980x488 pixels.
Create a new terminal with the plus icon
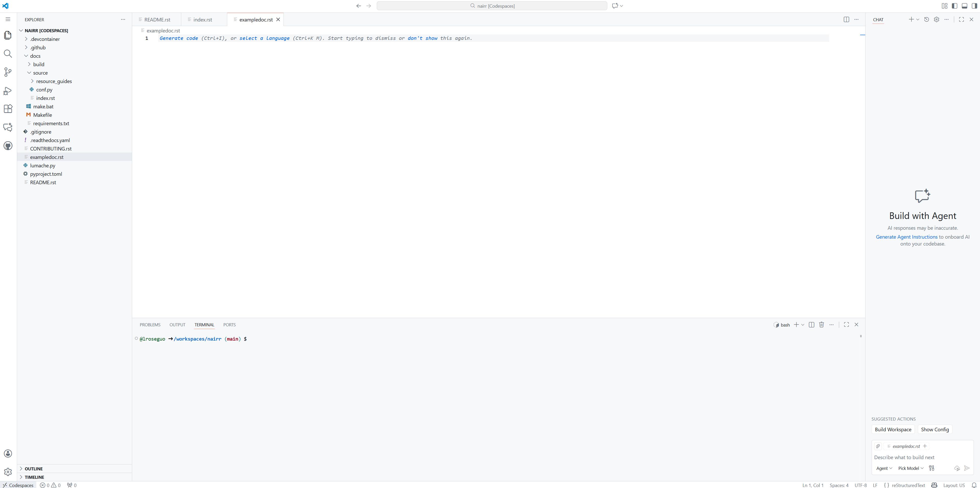[796, 324]
